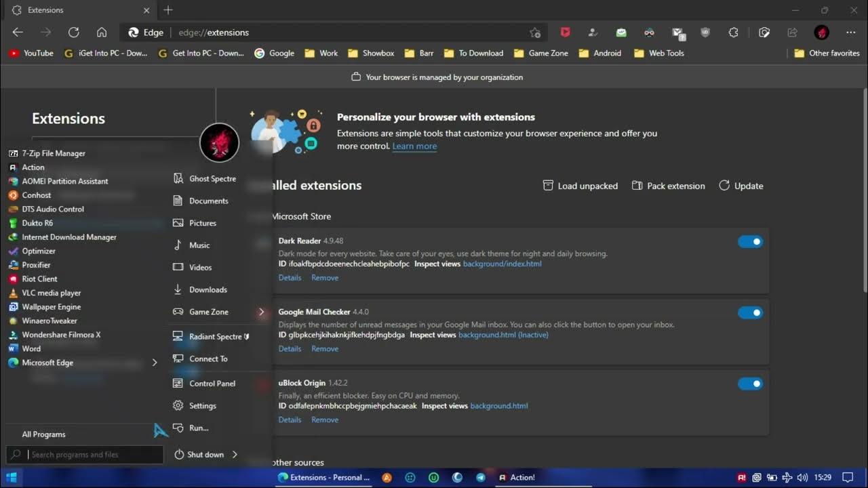Open the YouTube favorites bookmark
Screen dimensions: 868x488
(x=31, y=53)
